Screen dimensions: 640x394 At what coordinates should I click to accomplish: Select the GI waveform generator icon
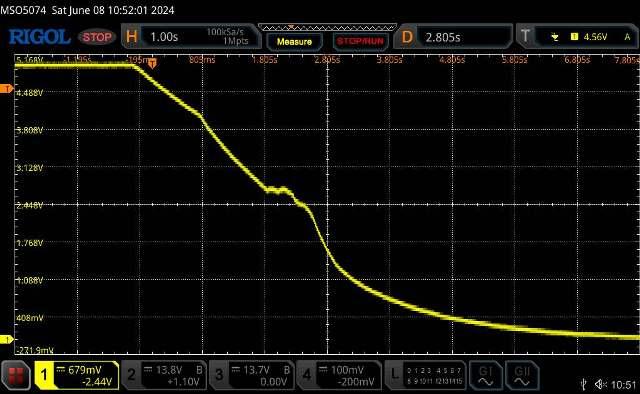point(485,375)
